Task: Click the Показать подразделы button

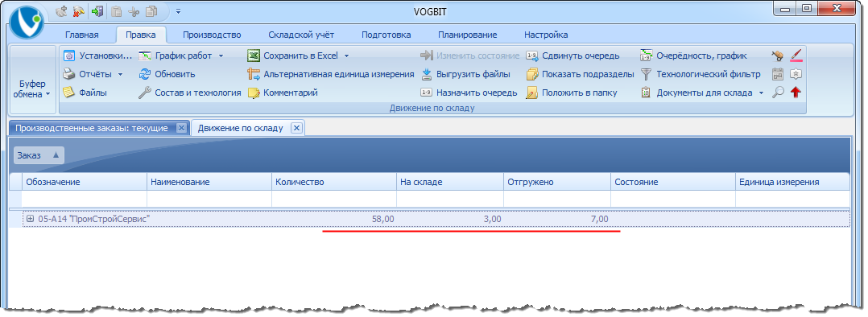Action: [580, 74]
